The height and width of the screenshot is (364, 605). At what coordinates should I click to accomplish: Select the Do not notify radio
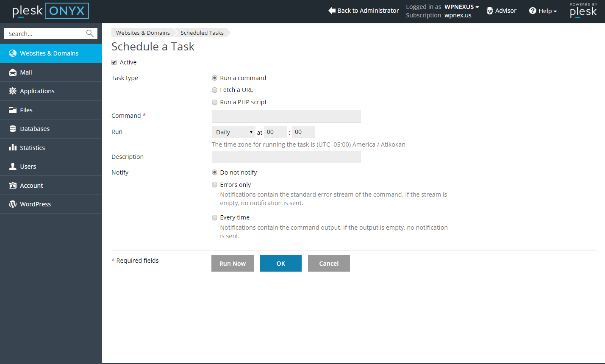[214, 172]
